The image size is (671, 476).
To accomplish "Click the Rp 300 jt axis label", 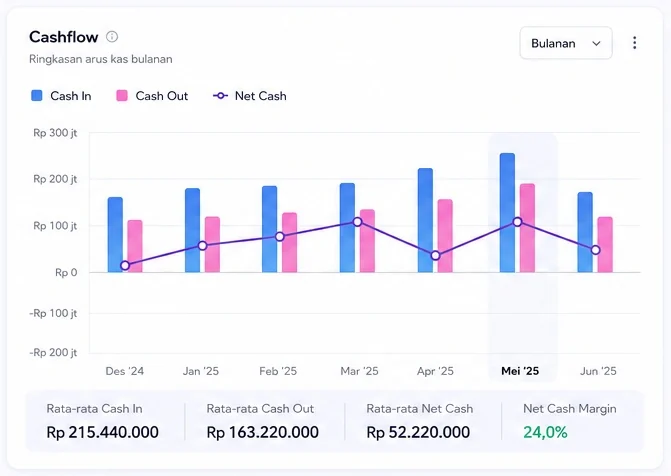I will [55, 133].
